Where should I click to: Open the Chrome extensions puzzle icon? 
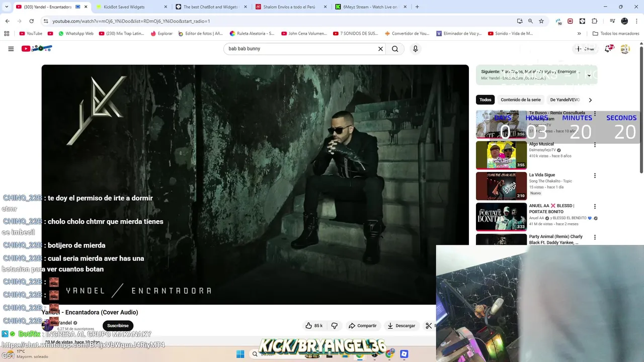594,21
